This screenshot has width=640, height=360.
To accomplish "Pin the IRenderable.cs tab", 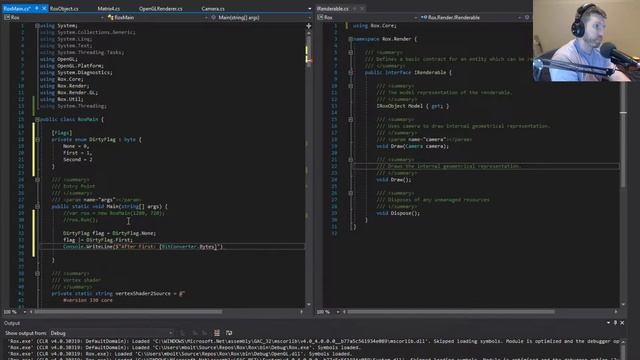I will pyautogui.click(x=355, y=9).
